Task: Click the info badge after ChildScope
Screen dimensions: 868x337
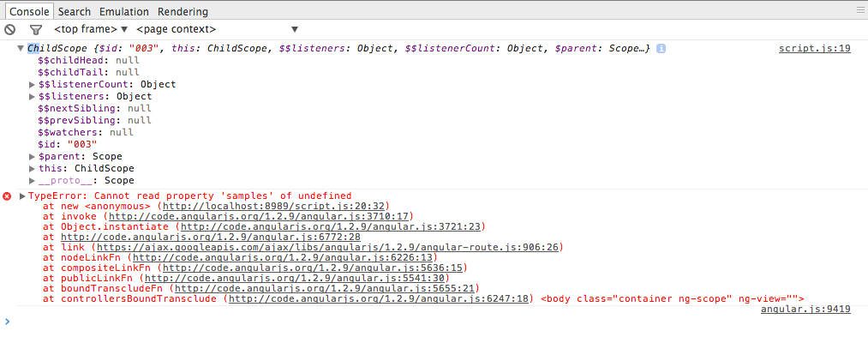Action: pyautogui.click(x=661, y=49)
